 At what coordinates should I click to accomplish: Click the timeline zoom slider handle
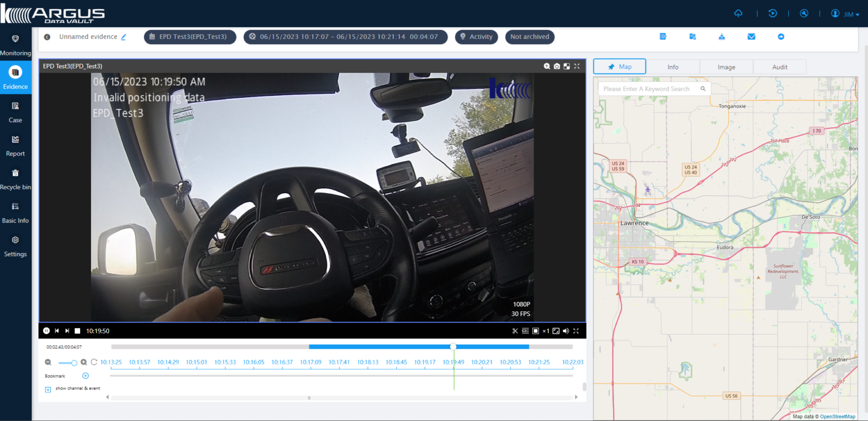[74, 363]
